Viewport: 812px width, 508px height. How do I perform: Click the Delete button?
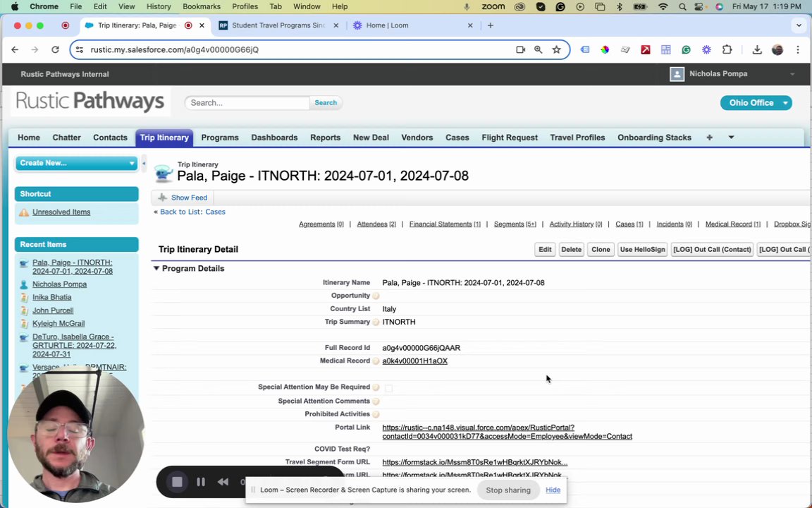tap(571, 249)
